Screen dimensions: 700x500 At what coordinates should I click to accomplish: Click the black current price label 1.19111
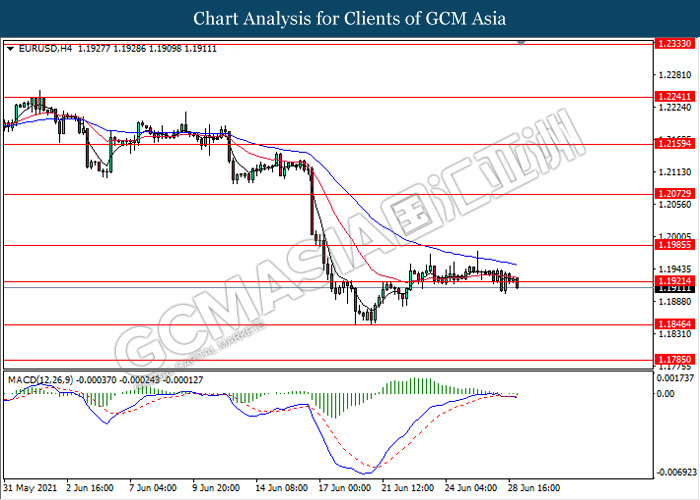tap(675, 289)
